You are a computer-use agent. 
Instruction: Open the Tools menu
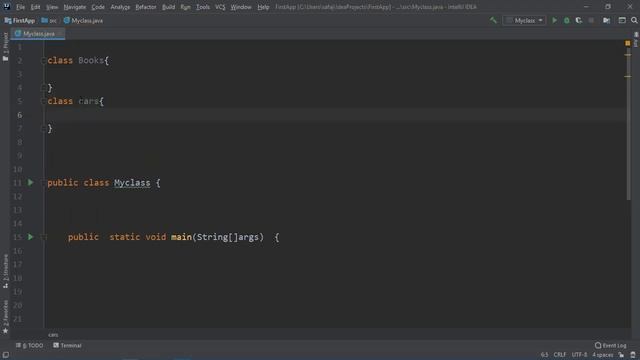(x=203, y=7)
